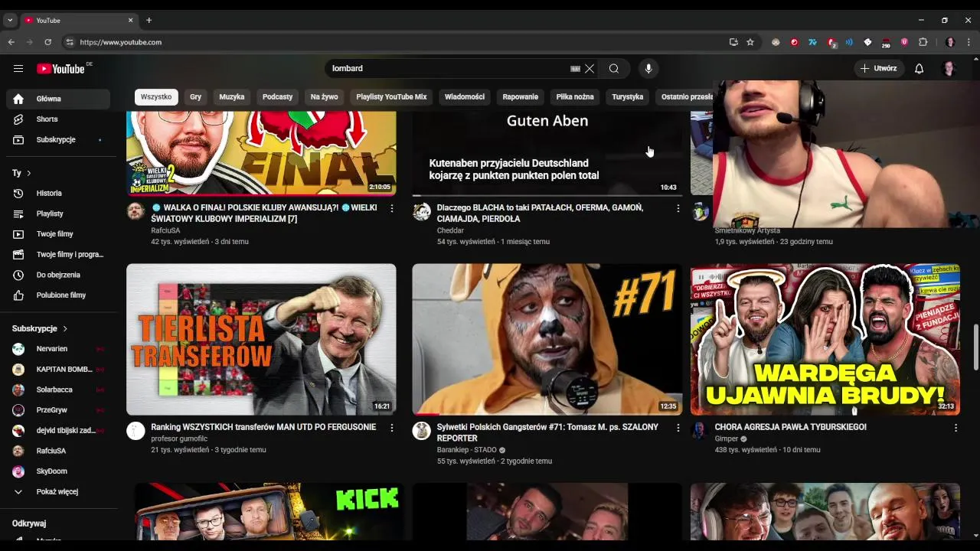Open the TIERLISTA TRANSFERÓW thumbnail
This screenshot has width=980, height=551.
[x=261, y=340]
